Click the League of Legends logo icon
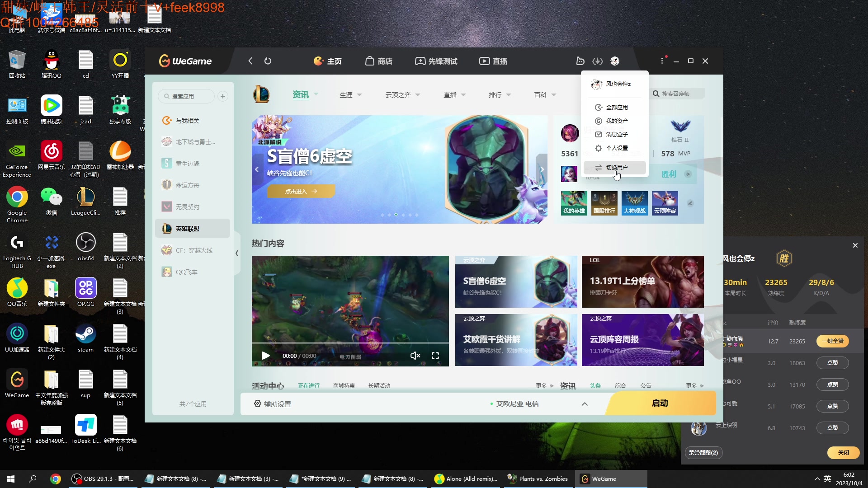Screen dimensions: 868x488 tap(261, 94)
